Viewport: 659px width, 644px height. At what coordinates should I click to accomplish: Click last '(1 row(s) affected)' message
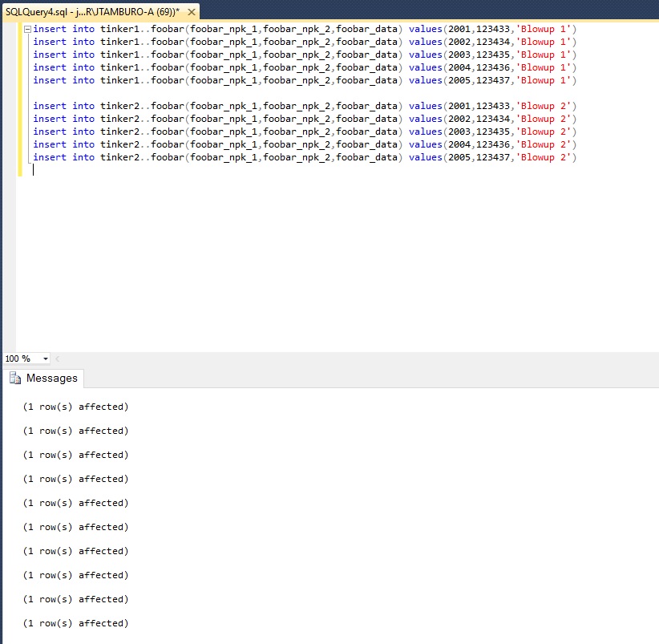coord(75,623)
